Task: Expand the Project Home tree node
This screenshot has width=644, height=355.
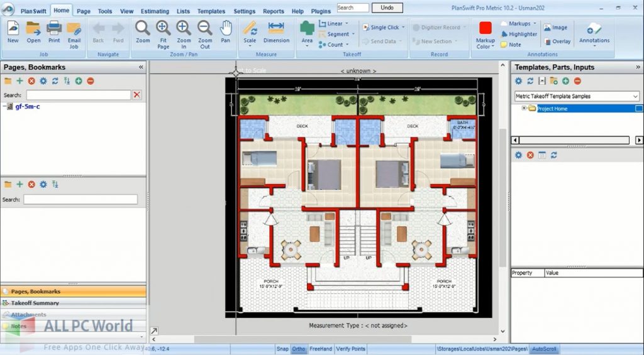Action: pos(524,108)
